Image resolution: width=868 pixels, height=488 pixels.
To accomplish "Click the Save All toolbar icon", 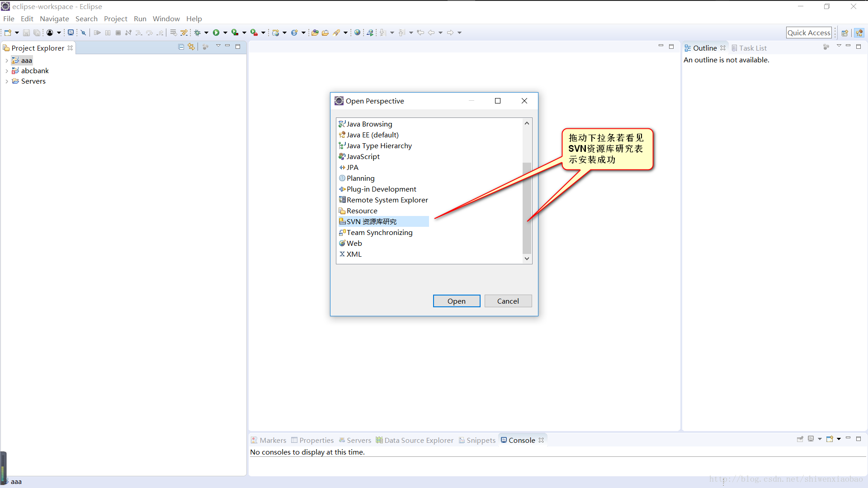I will 37,33.
